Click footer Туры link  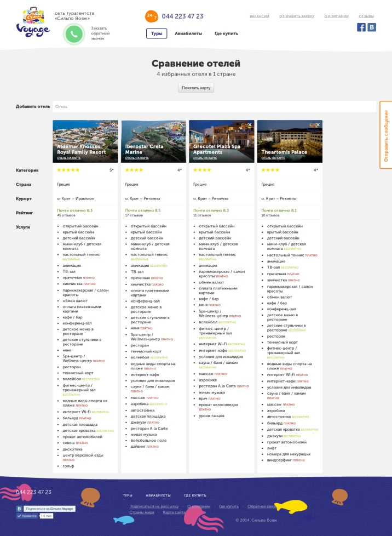tap(128, 495)
